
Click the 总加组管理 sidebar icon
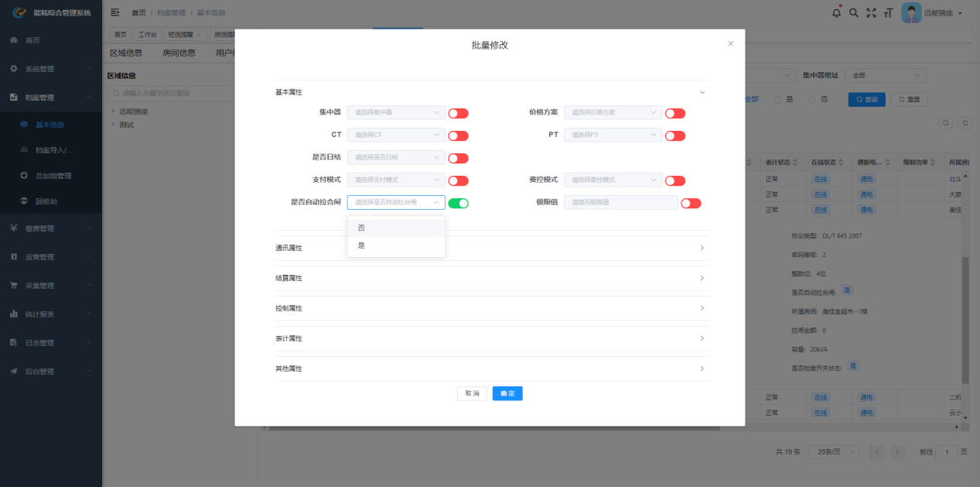24,176
